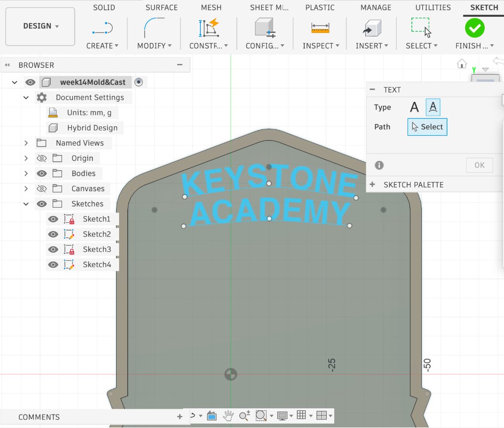Hide Sketch2 using its eye icon
The image size is (504, 428).
coord(53,234)
